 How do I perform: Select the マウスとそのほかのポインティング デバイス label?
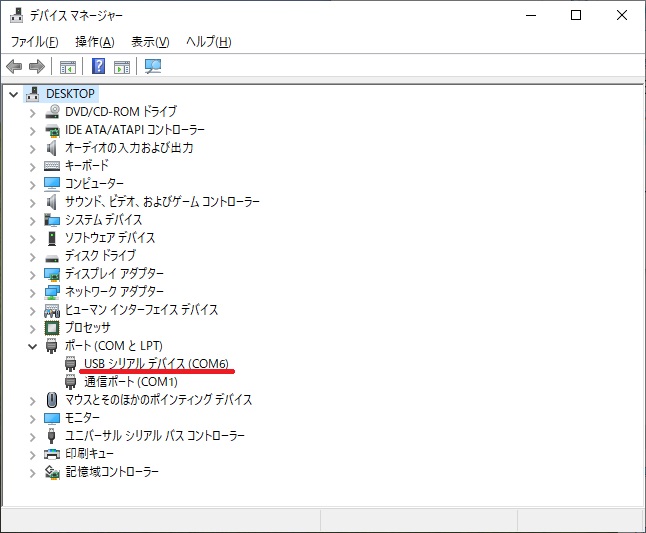pyautogui.click(x=159, y=400)
